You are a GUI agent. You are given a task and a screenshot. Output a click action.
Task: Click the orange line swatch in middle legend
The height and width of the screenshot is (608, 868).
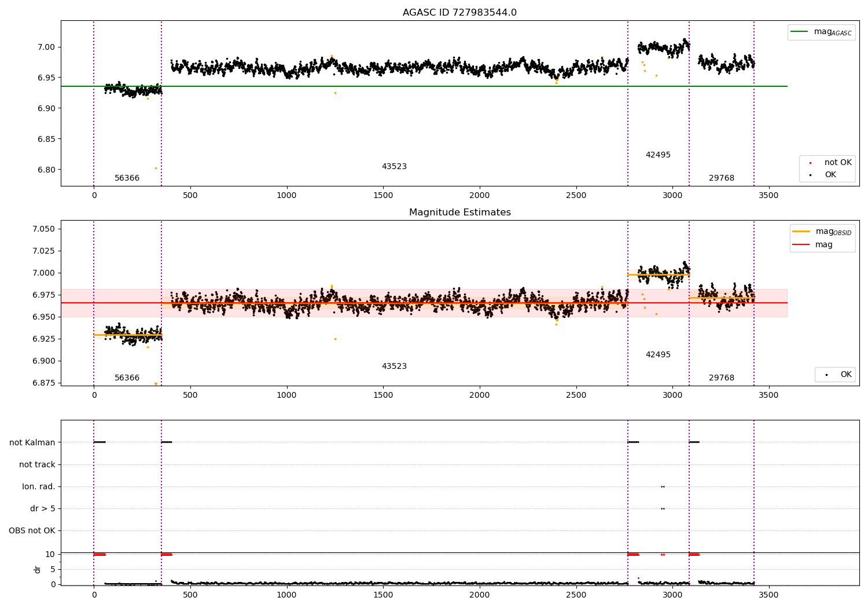(x=801, y=232)
